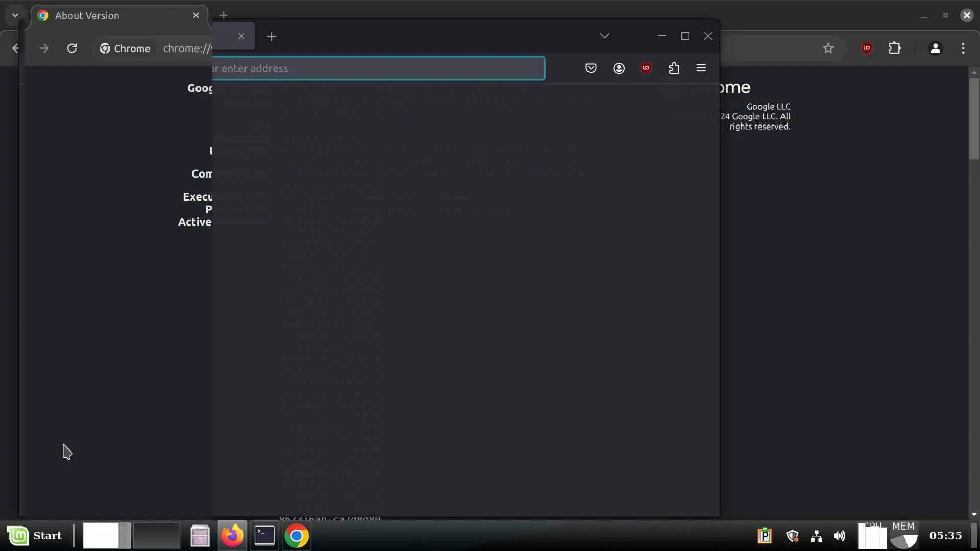Open the Start menu
The height and width of the screenshot is (551, 980).
[35, 536]
